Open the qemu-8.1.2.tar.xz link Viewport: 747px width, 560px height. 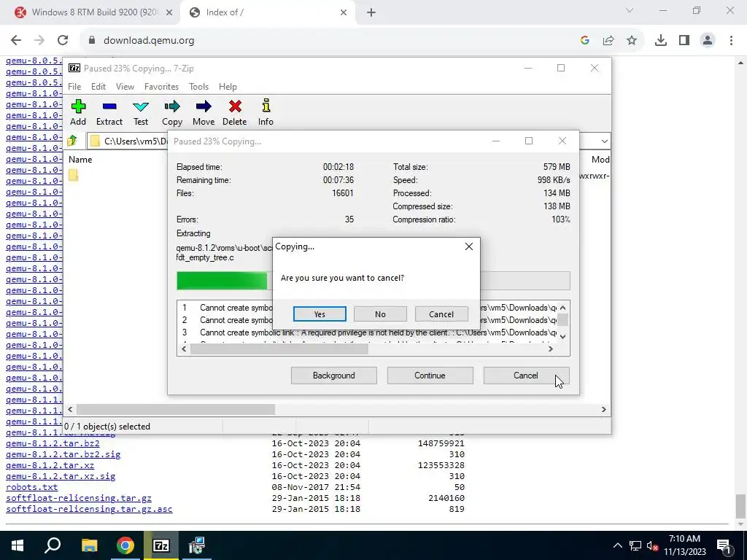[50, 465]
